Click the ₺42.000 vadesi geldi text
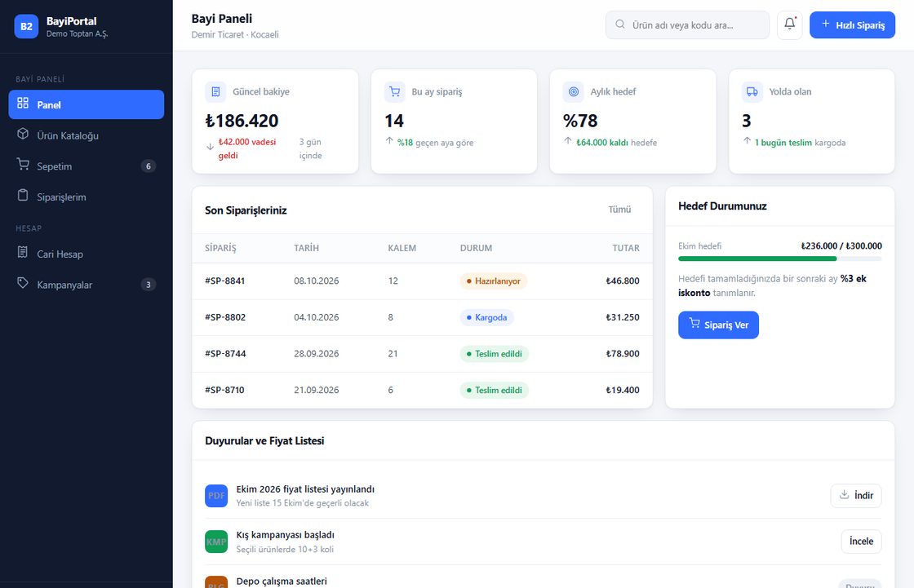This screenshot has width=914, height=588. [247, 148]
